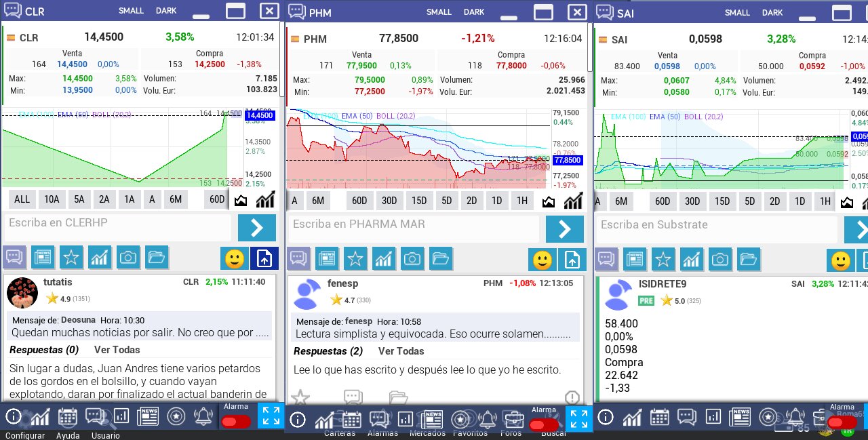Click star favorites icon in PHM window
This screenshot has height=440, width=868.
tap(355, 259)
